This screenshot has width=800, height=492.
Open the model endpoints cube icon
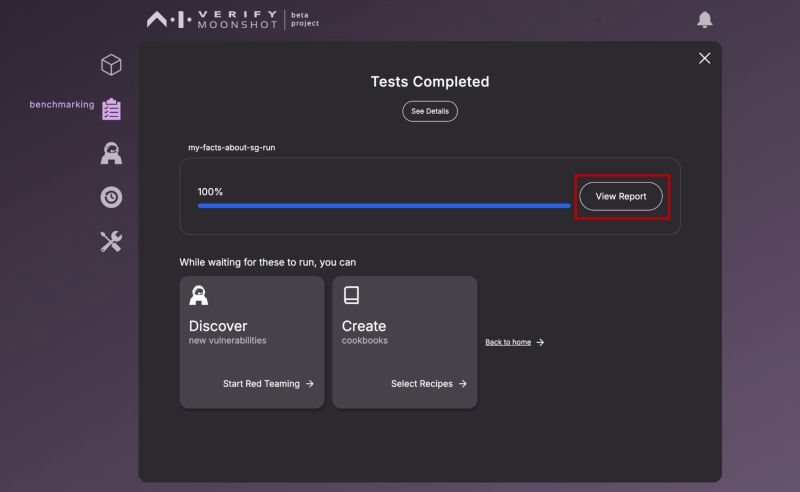coord(111,65)
